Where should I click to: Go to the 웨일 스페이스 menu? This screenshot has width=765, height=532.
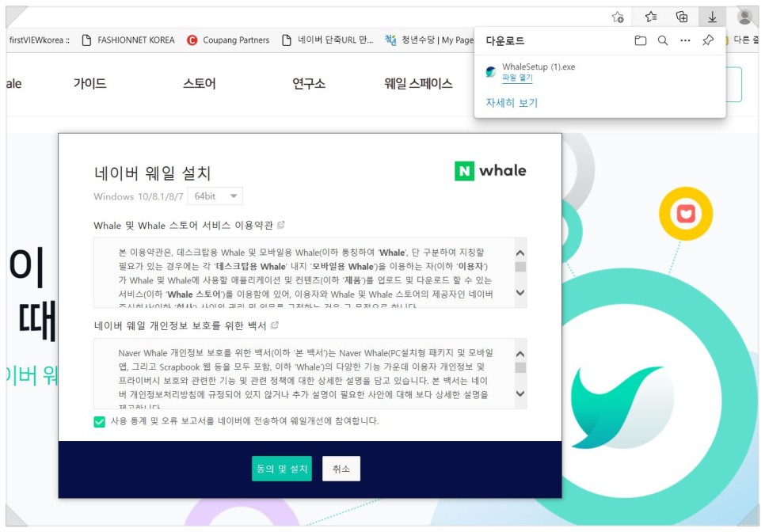point(418,83)
